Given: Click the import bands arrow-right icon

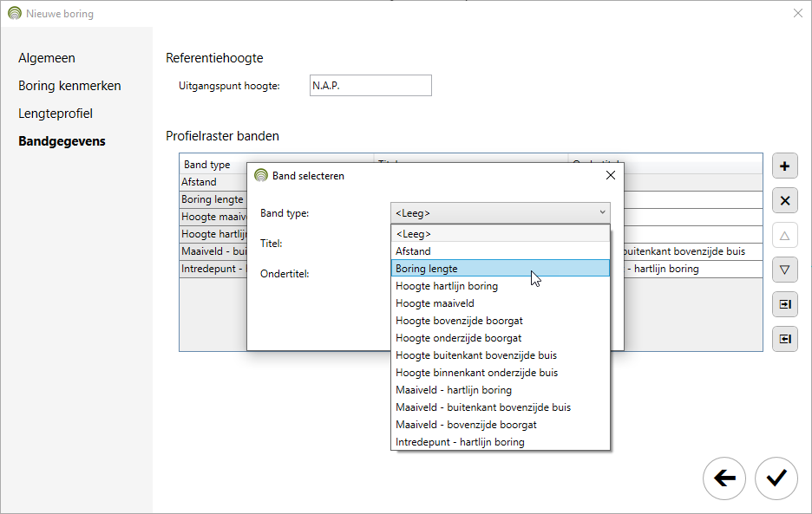Looking at the screenshot, I should click(784, 304).
